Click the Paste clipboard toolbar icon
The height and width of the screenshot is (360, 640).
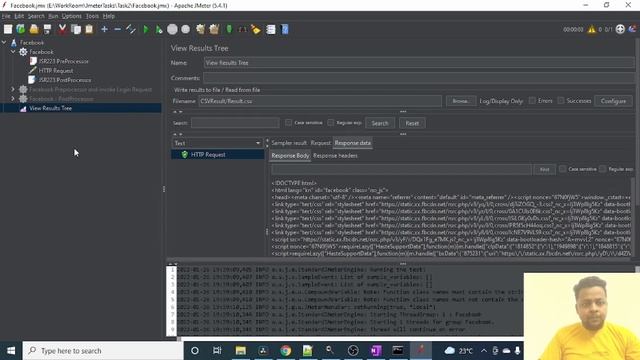[x=89, y=29]
